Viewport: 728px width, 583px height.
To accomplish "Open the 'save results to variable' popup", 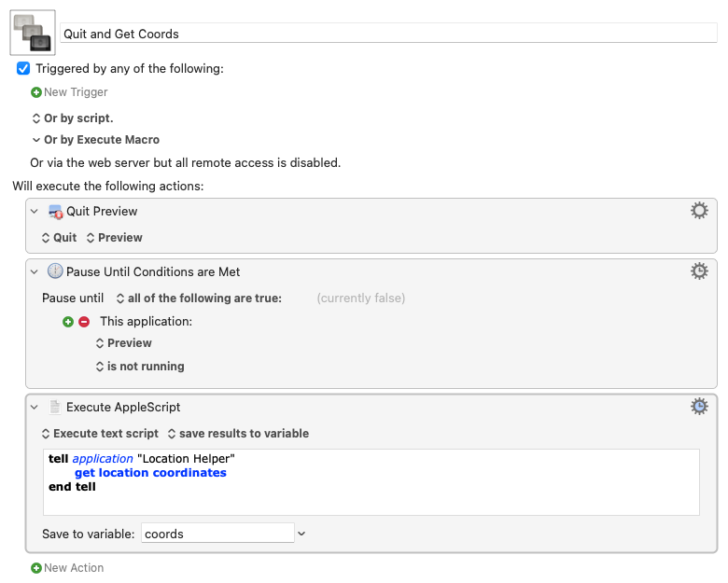I will click(238, 434).
